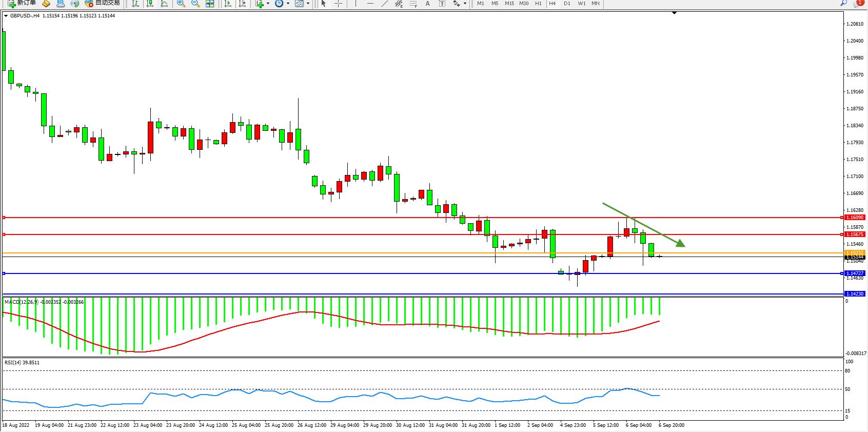
Task: Switch to the M15 timeframe
Action: pos(509,4)
